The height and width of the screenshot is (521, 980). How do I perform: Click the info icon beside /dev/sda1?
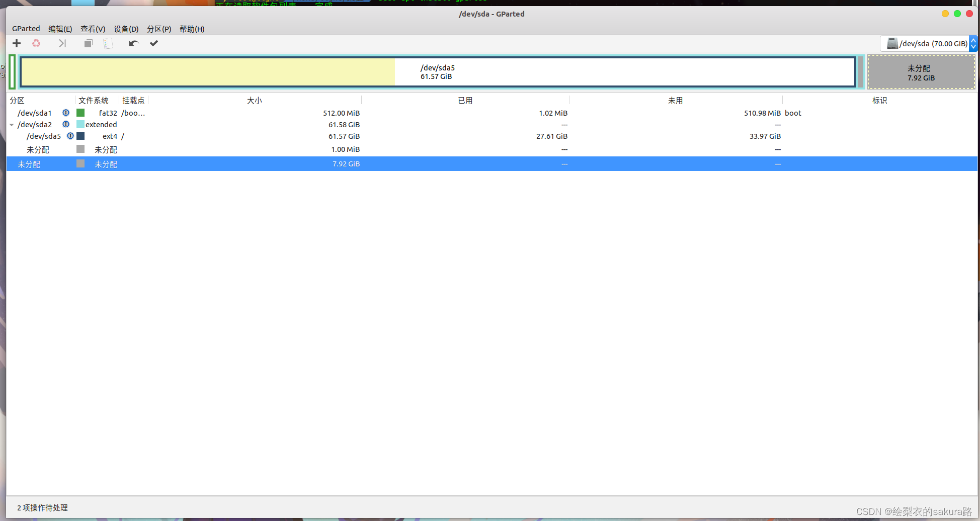[66, 113]
